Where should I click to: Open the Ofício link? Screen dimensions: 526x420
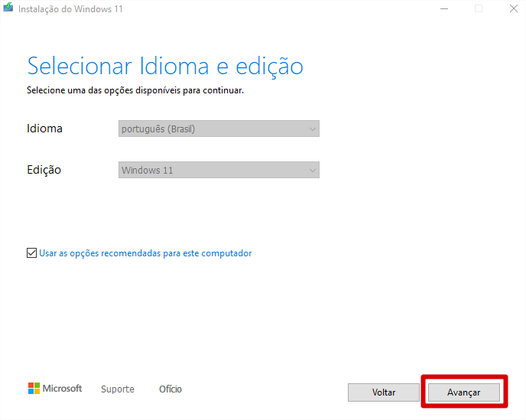[170, 389]
